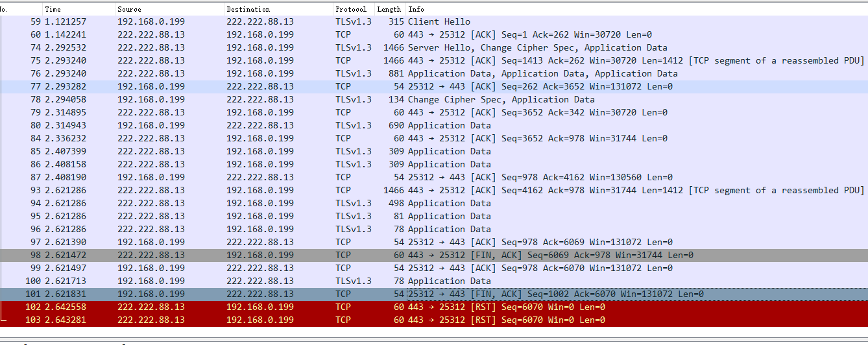Select packet 96 Application Data row
Image resolution: width=868 pixels, height=345 pixels.
(434, 230)
